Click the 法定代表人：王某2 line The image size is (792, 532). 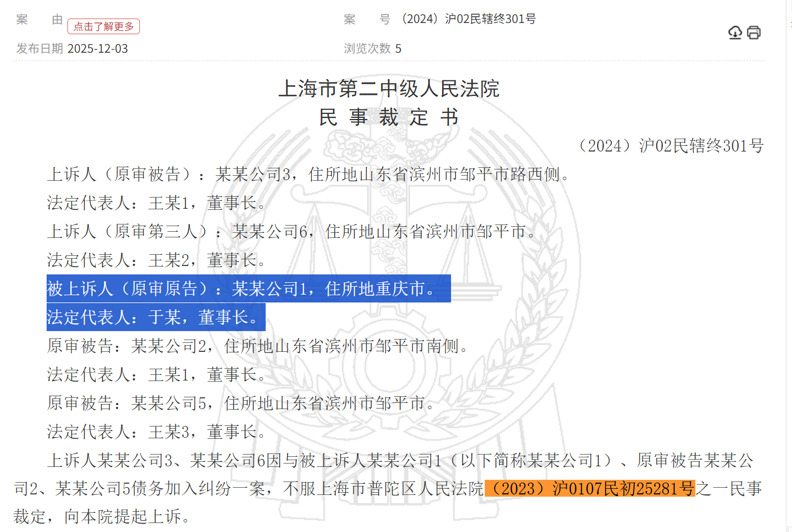point(156,260)
